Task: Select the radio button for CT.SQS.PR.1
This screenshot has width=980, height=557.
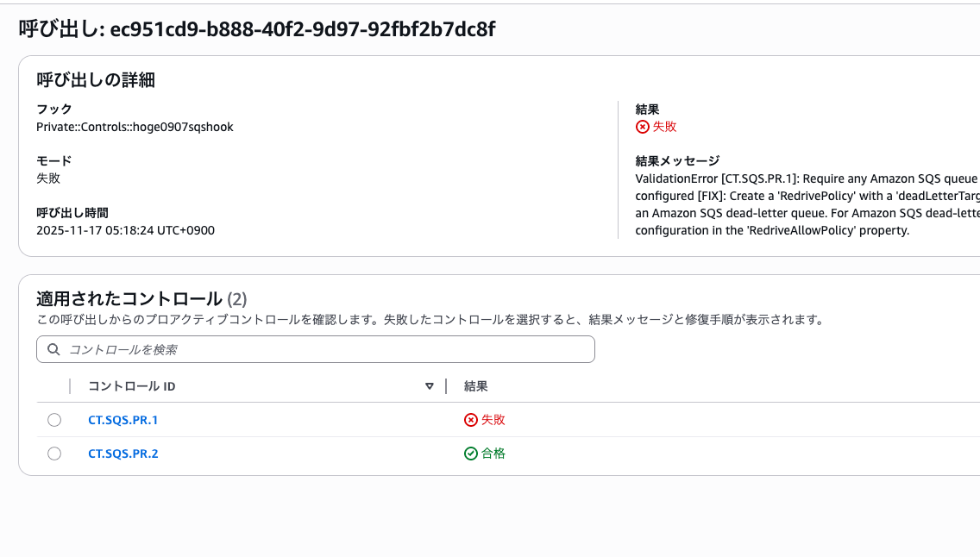Action: 54,420
